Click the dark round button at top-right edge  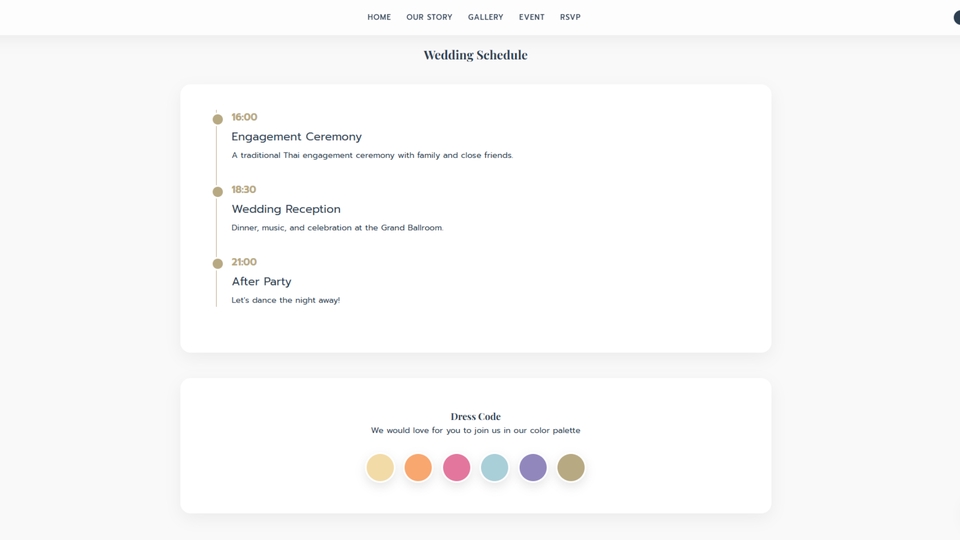coord(956,17)
